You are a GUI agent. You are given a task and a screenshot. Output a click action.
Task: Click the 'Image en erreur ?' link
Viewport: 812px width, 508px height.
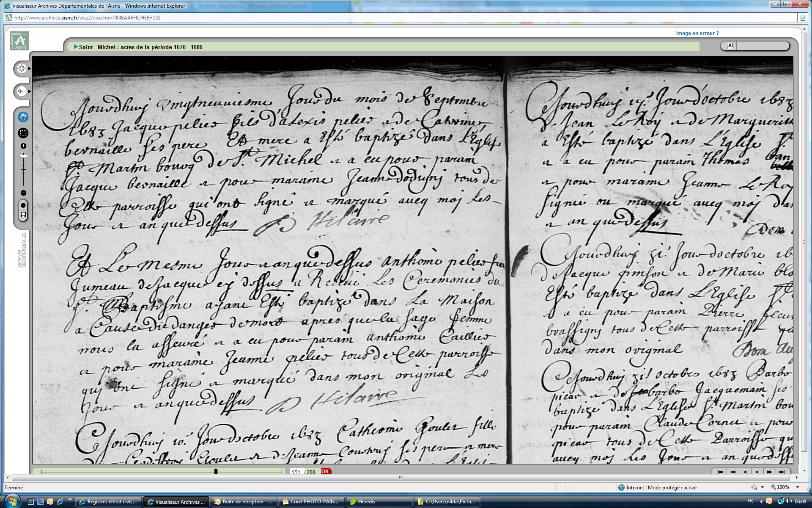[x=697, y=33]
